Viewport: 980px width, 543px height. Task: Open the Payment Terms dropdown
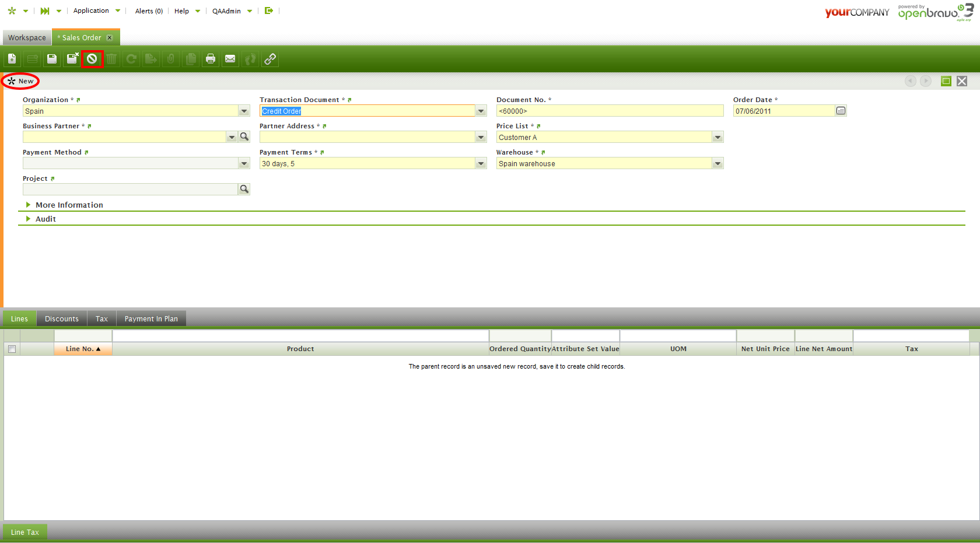[481, 163]
